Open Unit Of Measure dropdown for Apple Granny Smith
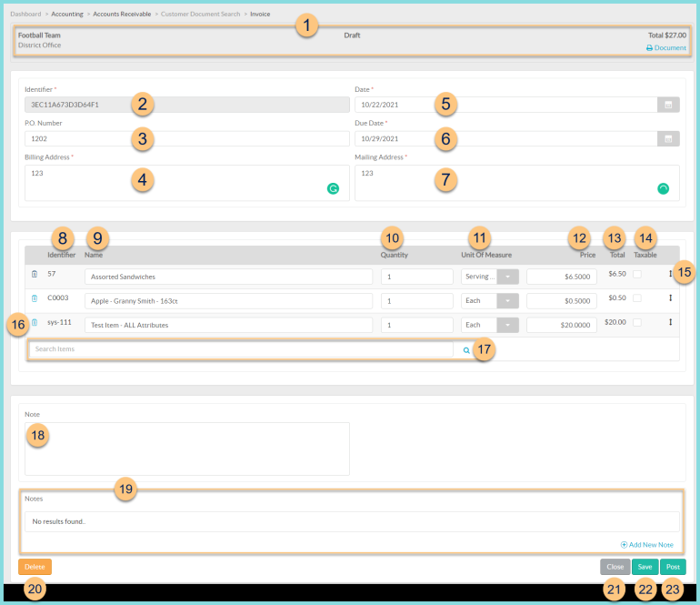Screen dimensions: 700x605 (x=507, y=301)
